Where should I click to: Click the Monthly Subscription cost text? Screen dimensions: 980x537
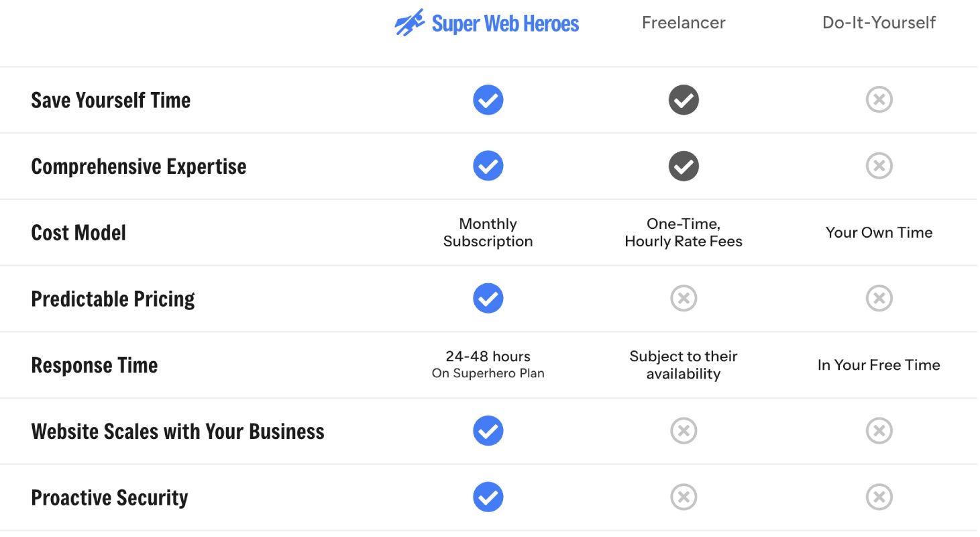click(x=488, y=232)
